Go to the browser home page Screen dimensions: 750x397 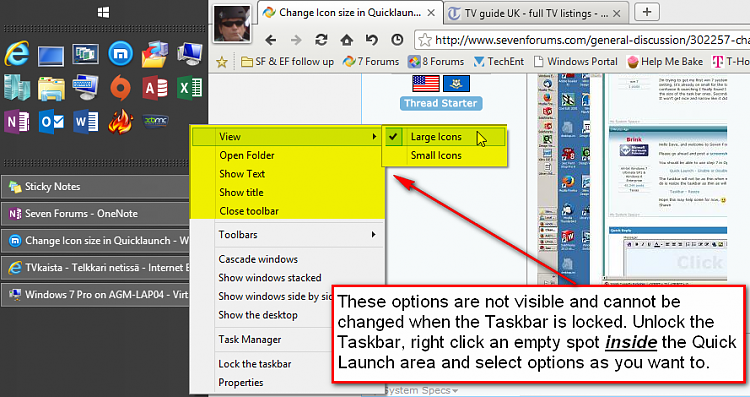coord(346,40)
